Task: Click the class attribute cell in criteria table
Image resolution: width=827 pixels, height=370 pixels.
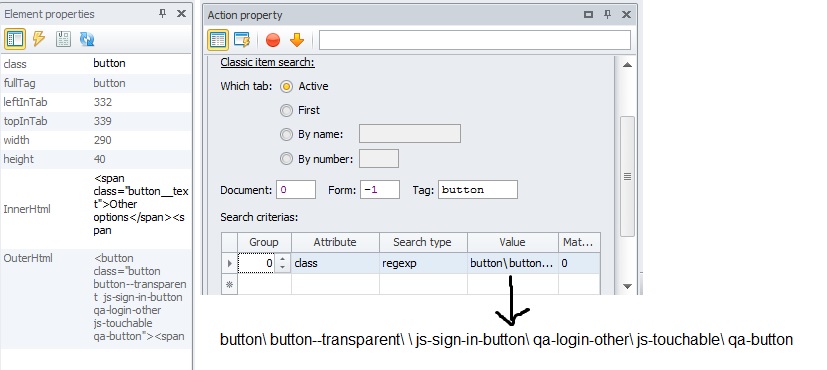Action: 335,263
